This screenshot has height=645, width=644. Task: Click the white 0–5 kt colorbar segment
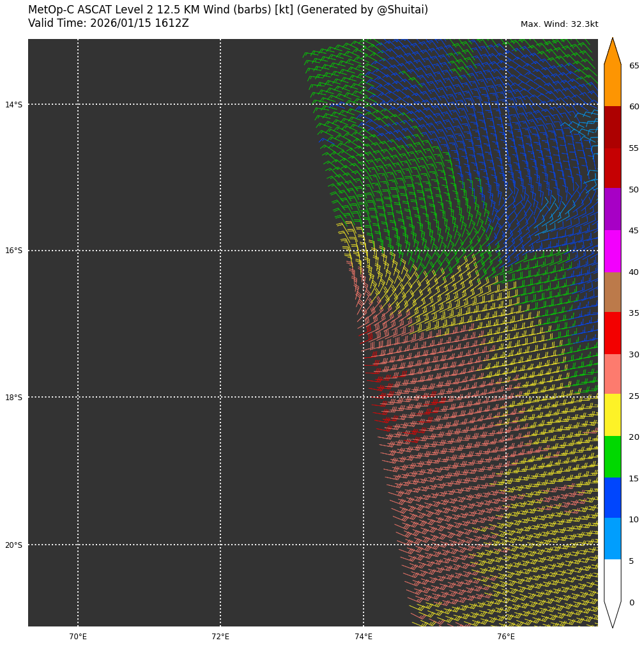[612, 580]
